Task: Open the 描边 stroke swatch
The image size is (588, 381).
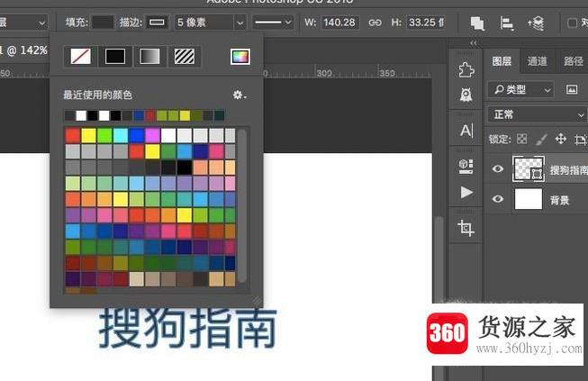Action: click(157, 23)
